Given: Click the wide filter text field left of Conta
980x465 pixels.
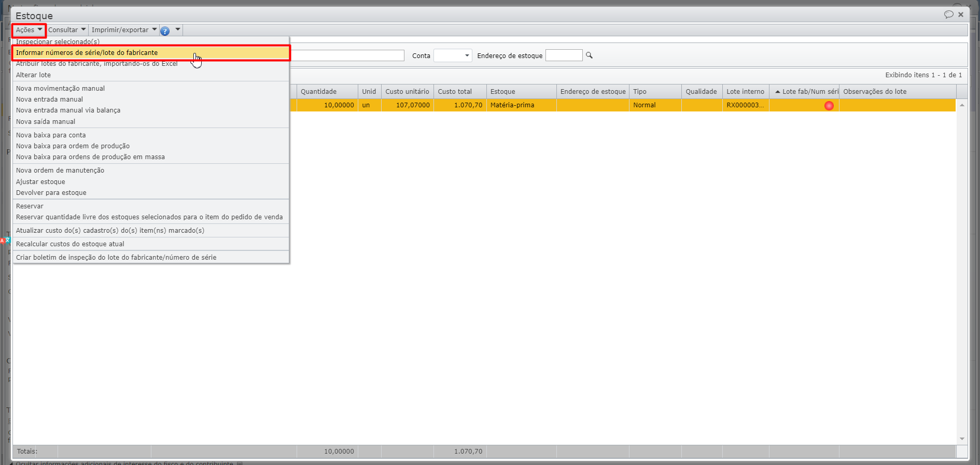Looking at the screenshot, I should pyautogui.click(x=347, y=55).
